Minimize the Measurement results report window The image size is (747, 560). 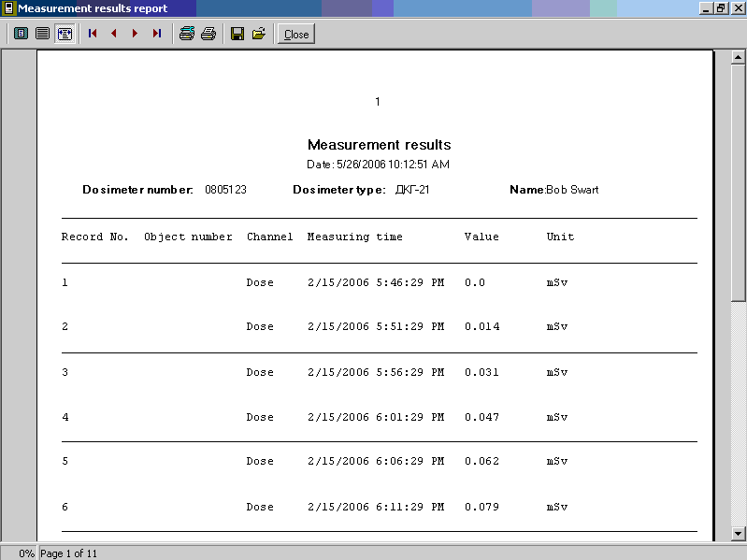[x=706, y=8]
